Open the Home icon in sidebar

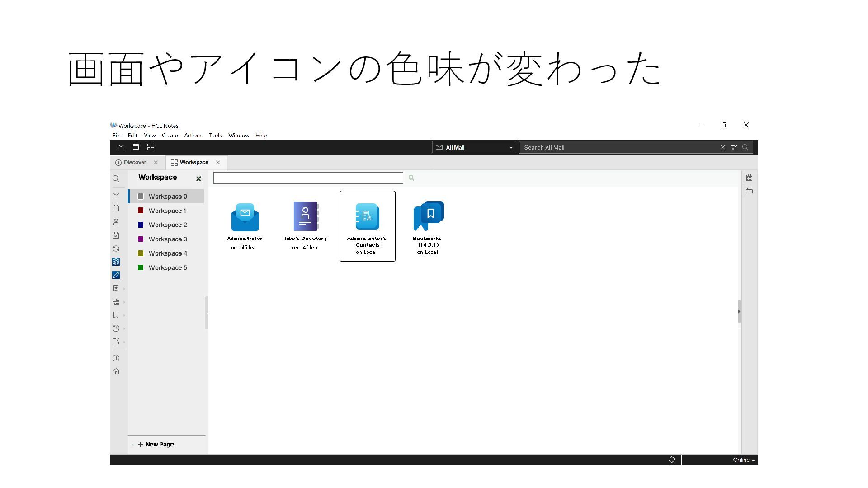pyautogui.click(x=116, y=371)
